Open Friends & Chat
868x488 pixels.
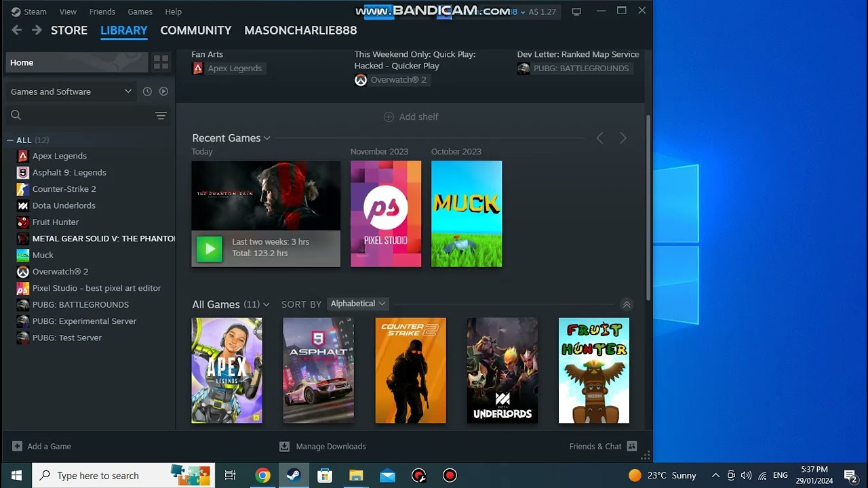click(604, 446)
